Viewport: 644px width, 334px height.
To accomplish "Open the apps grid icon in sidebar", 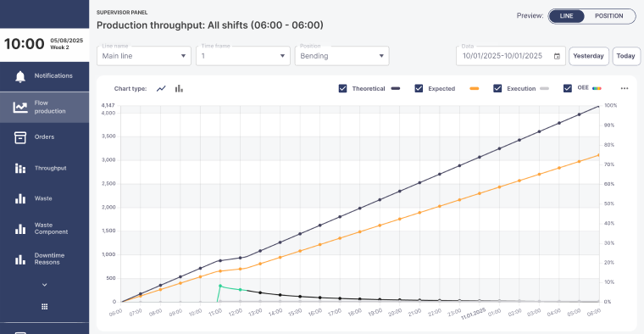I will point(45,307).
